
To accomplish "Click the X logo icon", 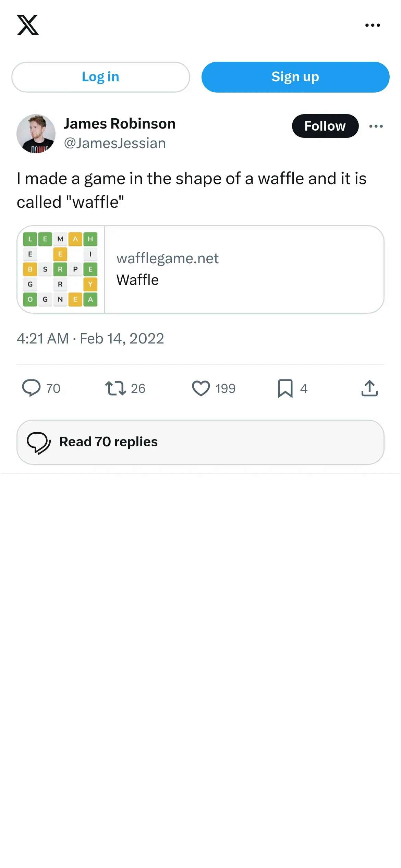I will [x=28, y=25].
